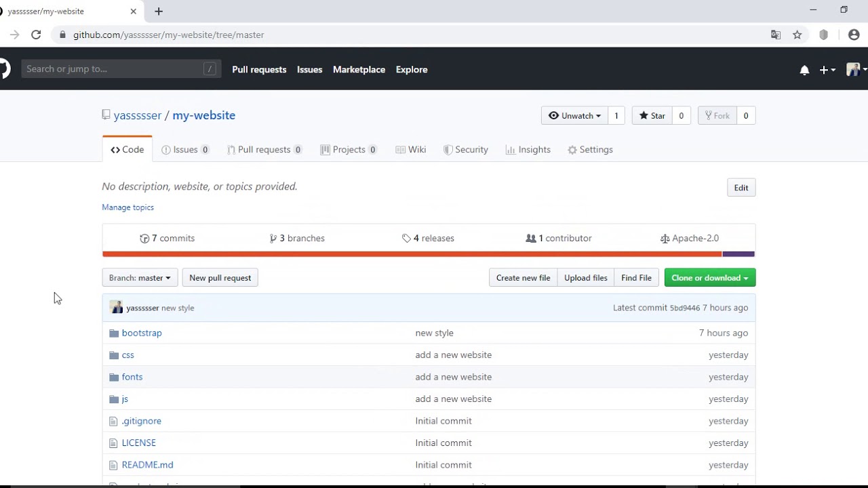
Task: Click the Fork button
Action: [717, 116]
